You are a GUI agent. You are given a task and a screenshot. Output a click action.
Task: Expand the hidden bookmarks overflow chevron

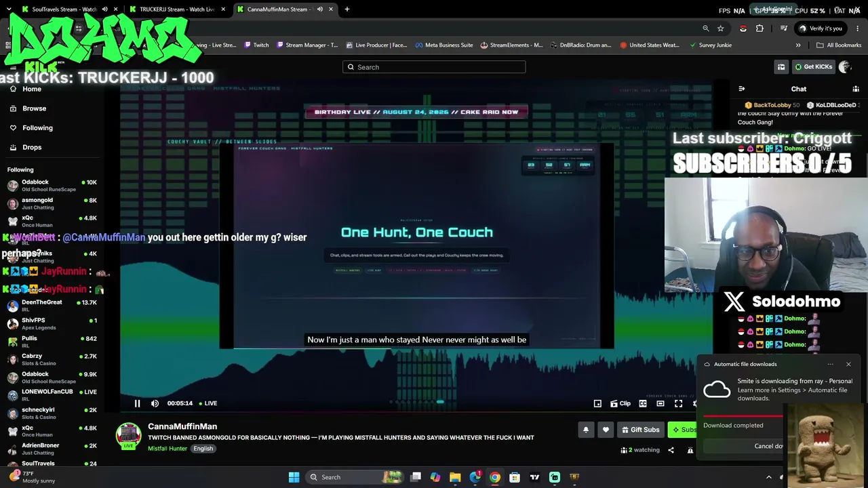coord(798,45)
